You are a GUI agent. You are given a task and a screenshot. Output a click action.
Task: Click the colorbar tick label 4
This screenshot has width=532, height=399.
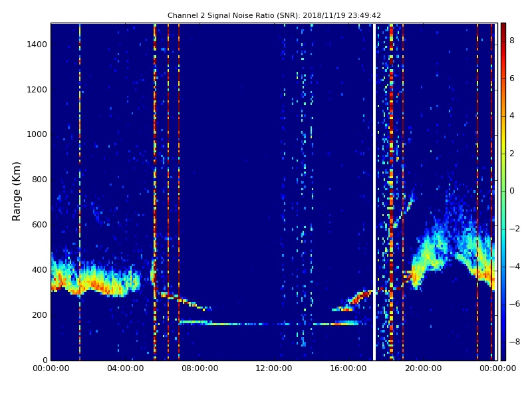tap(512, 116)
